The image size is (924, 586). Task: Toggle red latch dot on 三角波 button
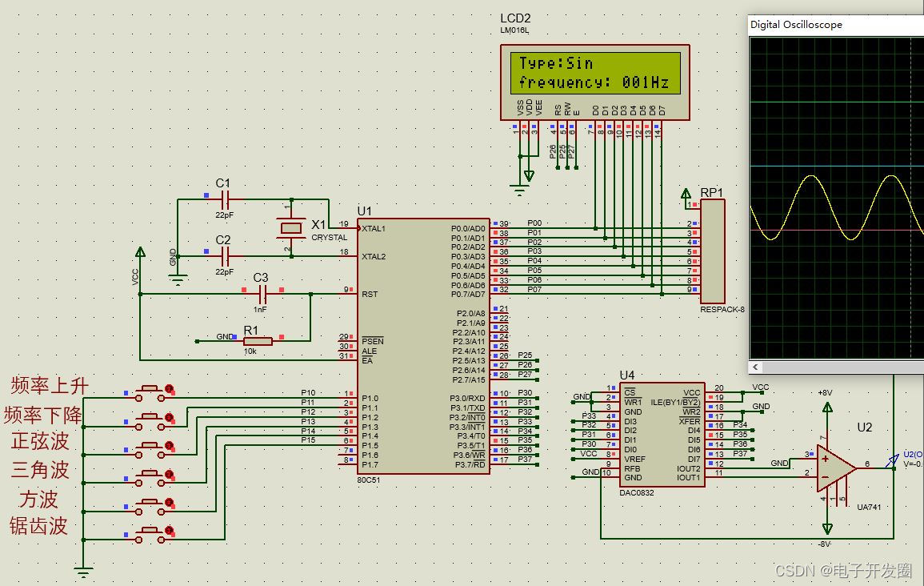point(170,474)
